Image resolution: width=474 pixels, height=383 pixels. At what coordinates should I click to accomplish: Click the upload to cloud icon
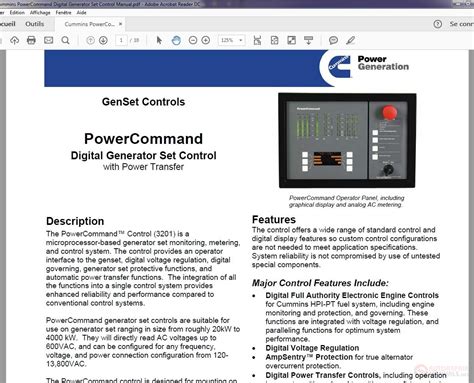click(x=14, y=40)
